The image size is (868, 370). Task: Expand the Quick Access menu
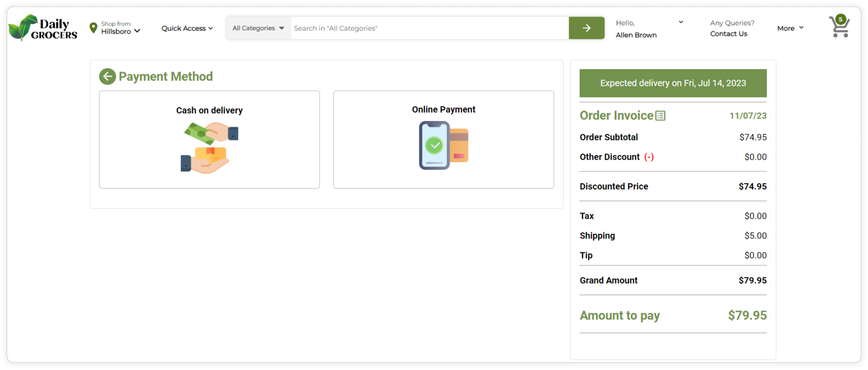click(x=187, y=28)
